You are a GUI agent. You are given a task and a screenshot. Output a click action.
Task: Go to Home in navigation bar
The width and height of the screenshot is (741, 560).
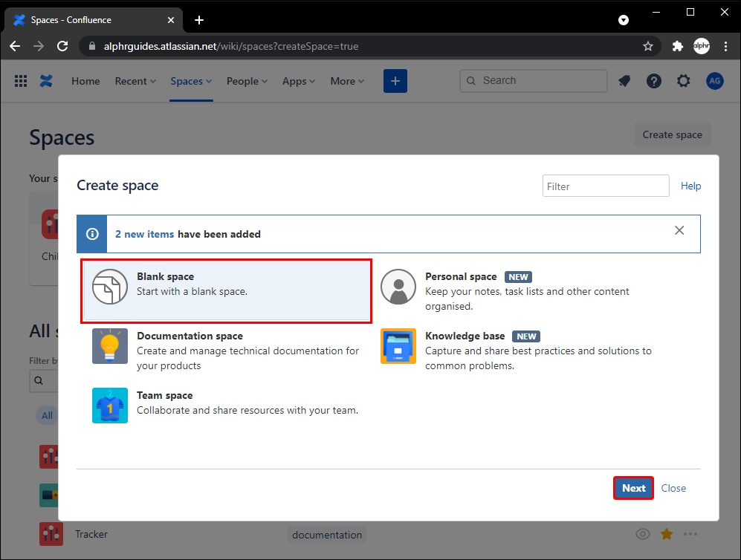pyautogui.click(x=85, y=81)
